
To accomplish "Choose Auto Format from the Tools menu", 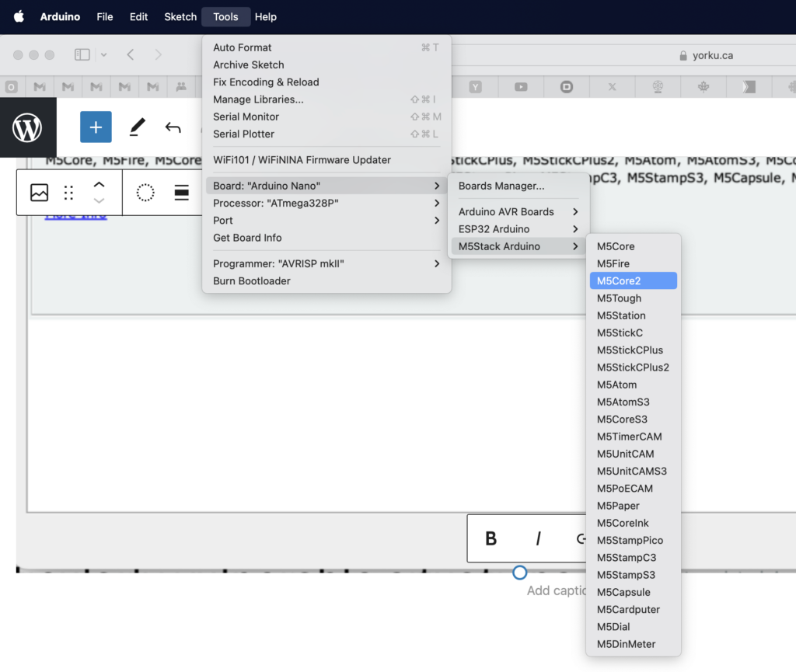I will pos(326,47).
